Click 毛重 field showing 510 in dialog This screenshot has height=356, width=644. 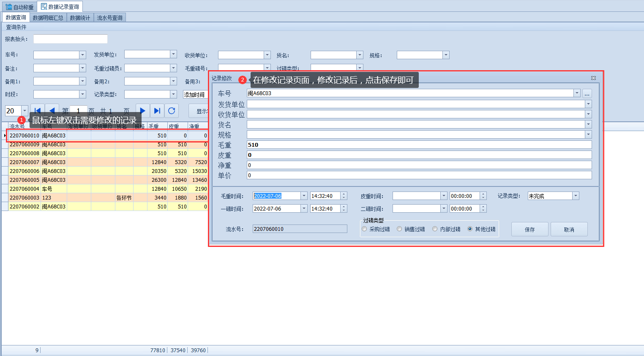pos(419,145)
